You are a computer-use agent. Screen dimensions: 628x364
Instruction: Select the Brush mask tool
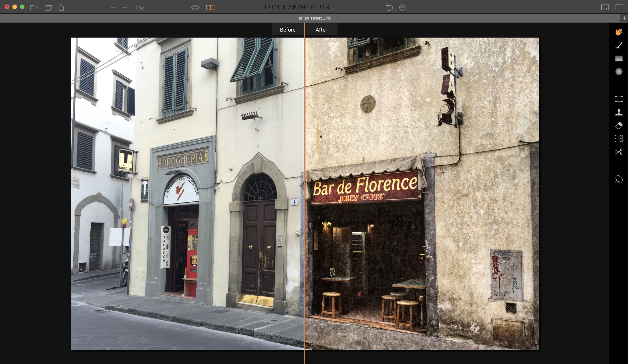click(619, 45)
